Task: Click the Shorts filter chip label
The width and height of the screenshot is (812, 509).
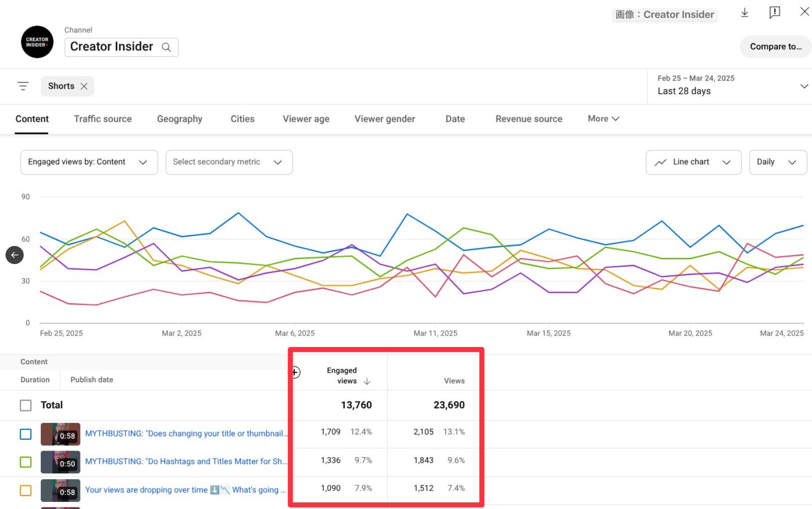Action: pos(61,86)
